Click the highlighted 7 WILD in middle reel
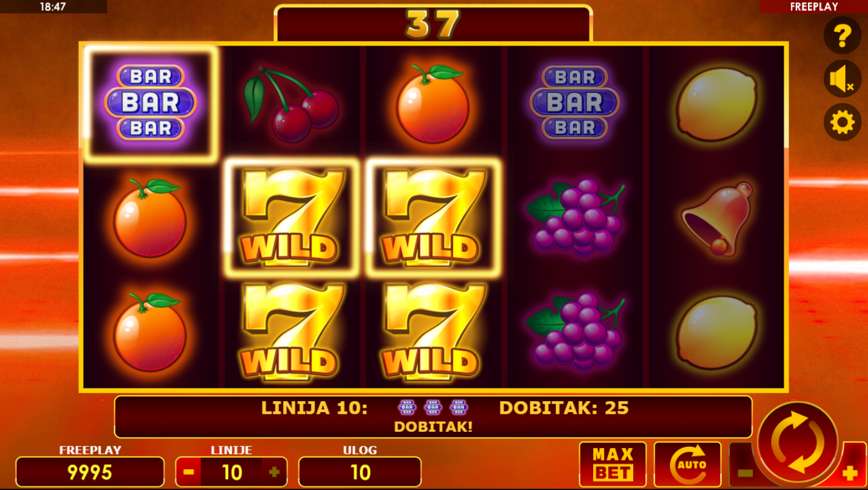This screenshot has height=490, width=868. click(x=433, y=217)
